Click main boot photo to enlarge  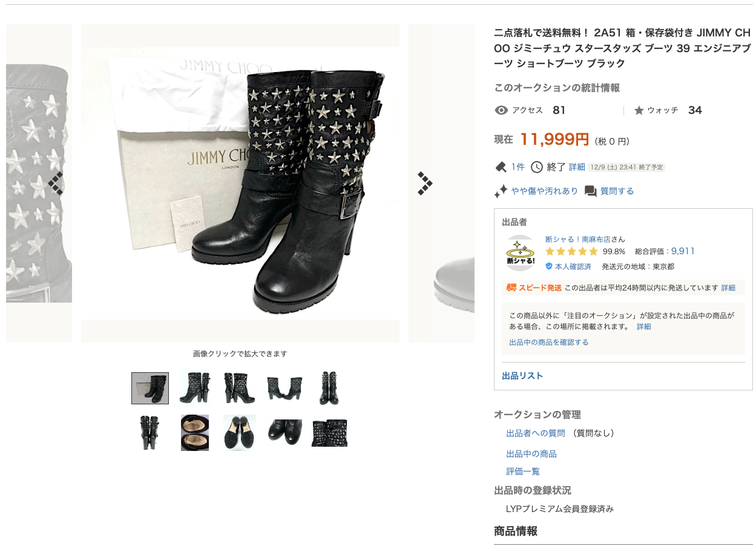[x=240, y=183]
